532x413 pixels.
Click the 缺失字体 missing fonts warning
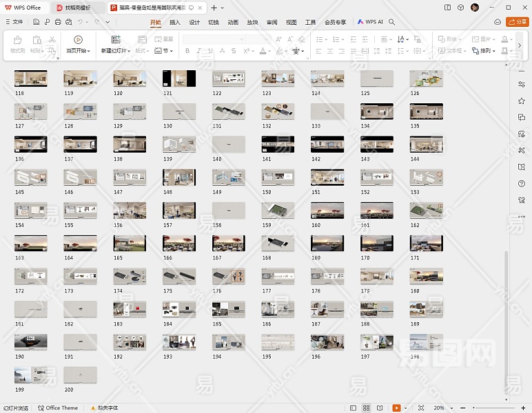[105, 408]
